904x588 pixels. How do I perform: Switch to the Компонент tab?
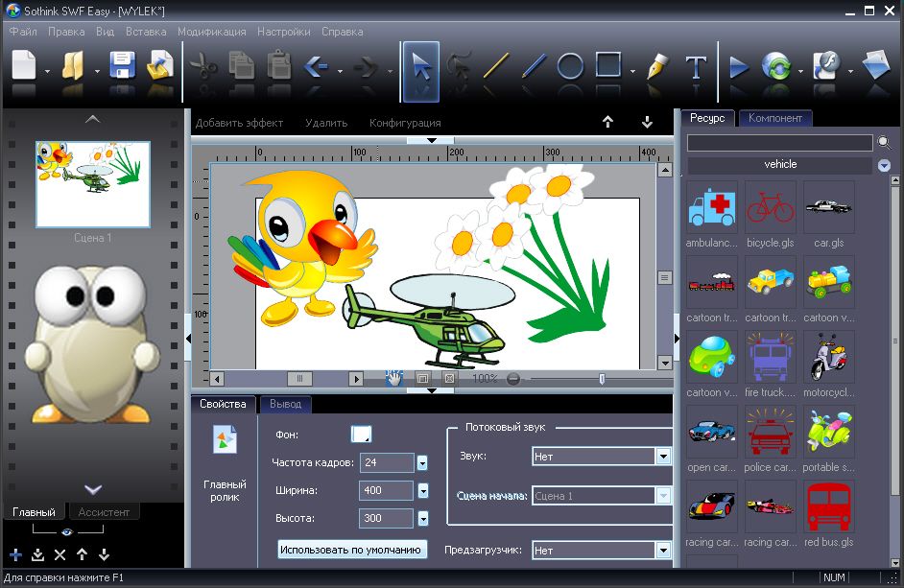775,118
